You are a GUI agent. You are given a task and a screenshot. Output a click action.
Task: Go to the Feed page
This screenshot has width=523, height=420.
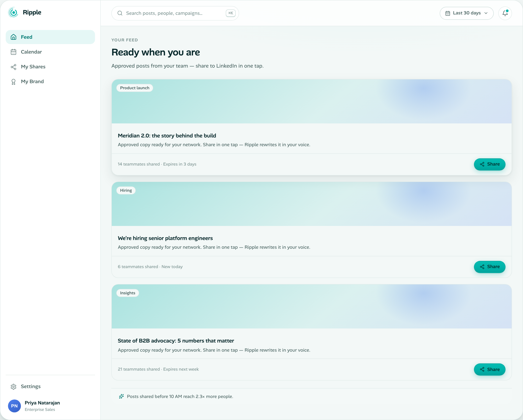(50, 37)
